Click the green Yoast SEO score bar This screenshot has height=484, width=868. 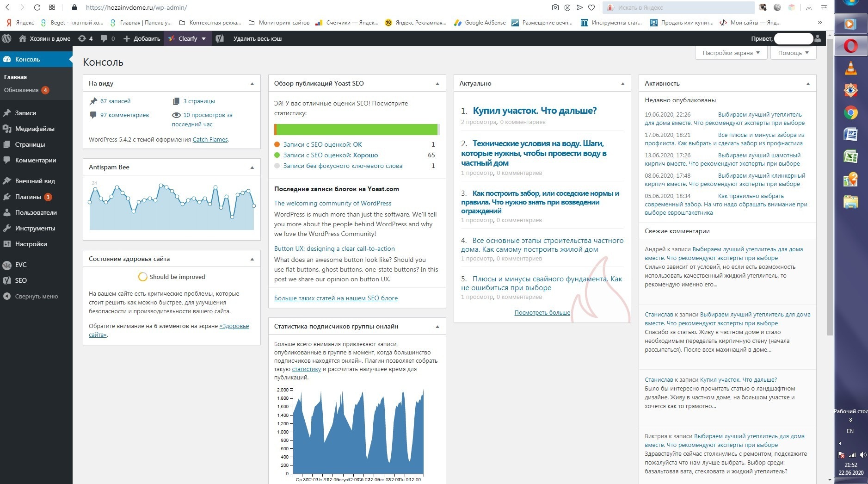[x=356, y=130]
